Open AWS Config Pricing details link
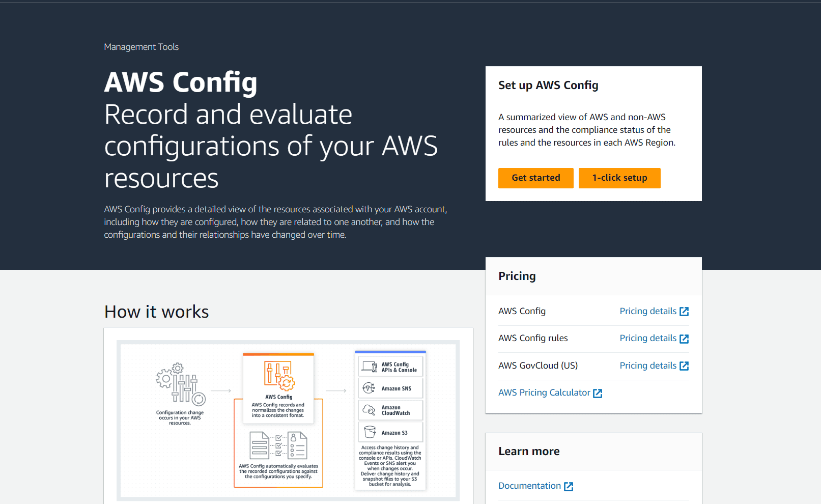 click(x=654, y=311)
